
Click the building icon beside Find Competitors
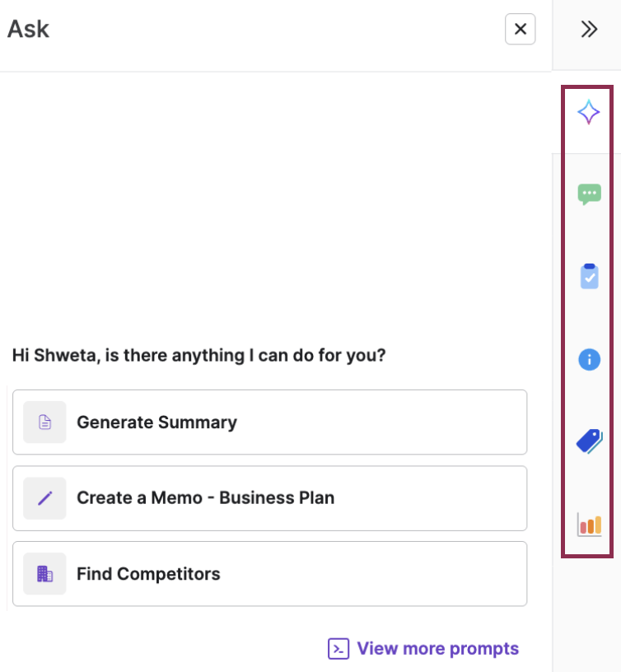coord(44,574)
